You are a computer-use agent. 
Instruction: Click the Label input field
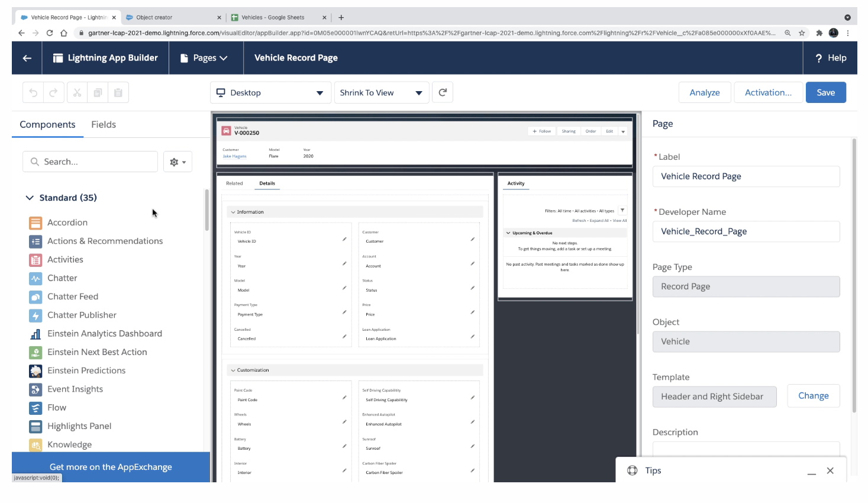click(x=746, y=176)
